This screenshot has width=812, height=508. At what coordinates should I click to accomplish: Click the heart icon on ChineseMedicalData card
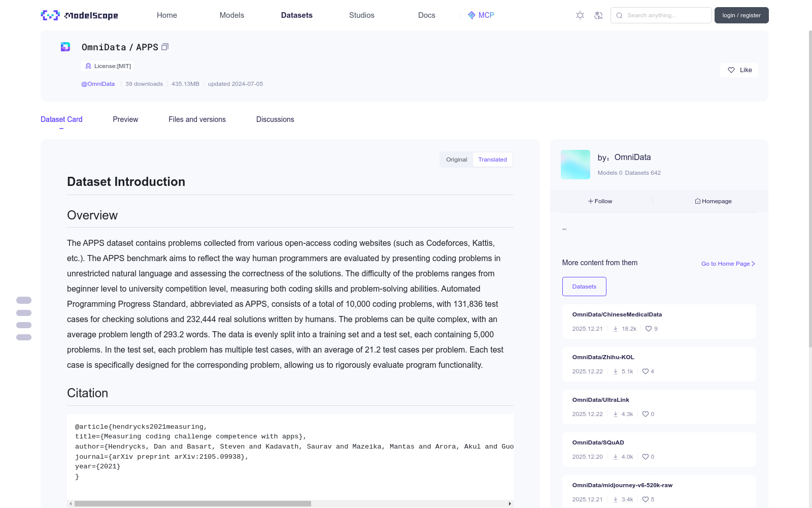[x=649, y=329]
